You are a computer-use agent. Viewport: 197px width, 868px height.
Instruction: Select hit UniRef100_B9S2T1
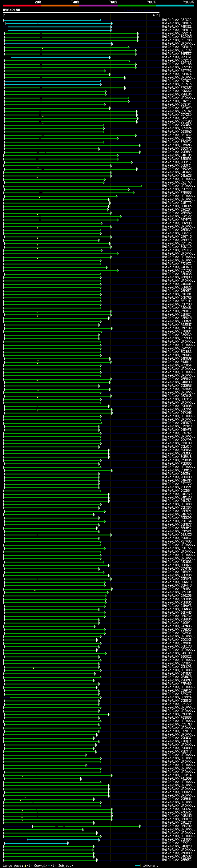177,33
